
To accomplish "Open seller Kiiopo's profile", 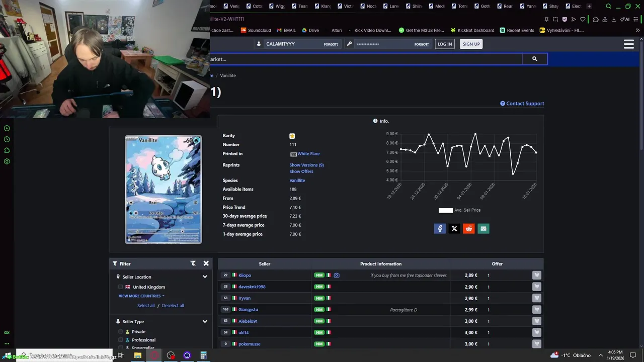I will [245, 276].
